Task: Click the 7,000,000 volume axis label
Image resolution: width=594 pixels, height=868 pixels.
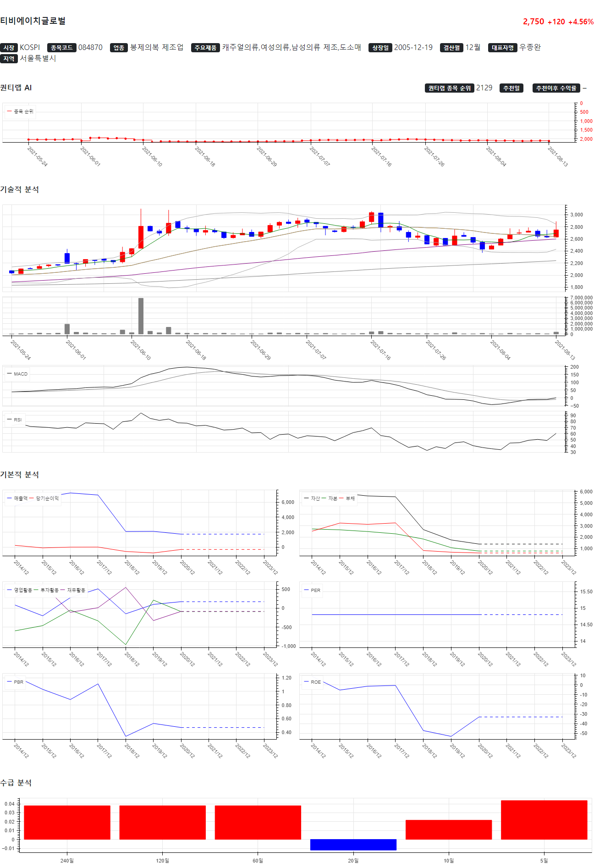Action: point(581,298)
